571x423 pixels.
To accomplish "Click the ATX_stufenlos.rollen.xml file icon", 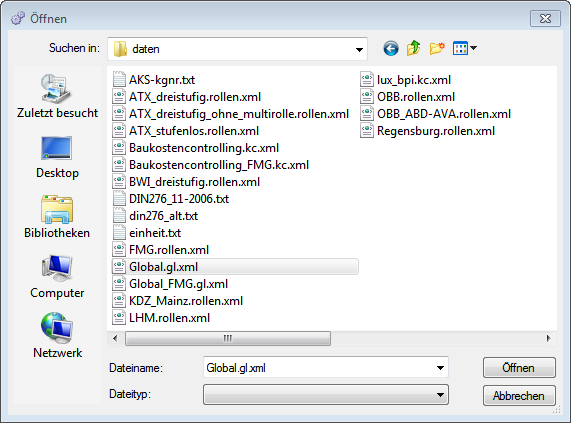I will click(119, 130).
